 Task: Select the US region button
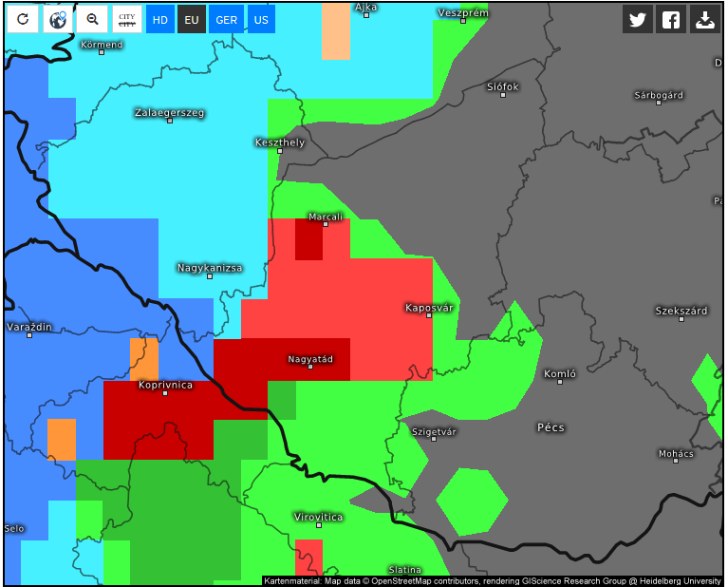[261, 20]
